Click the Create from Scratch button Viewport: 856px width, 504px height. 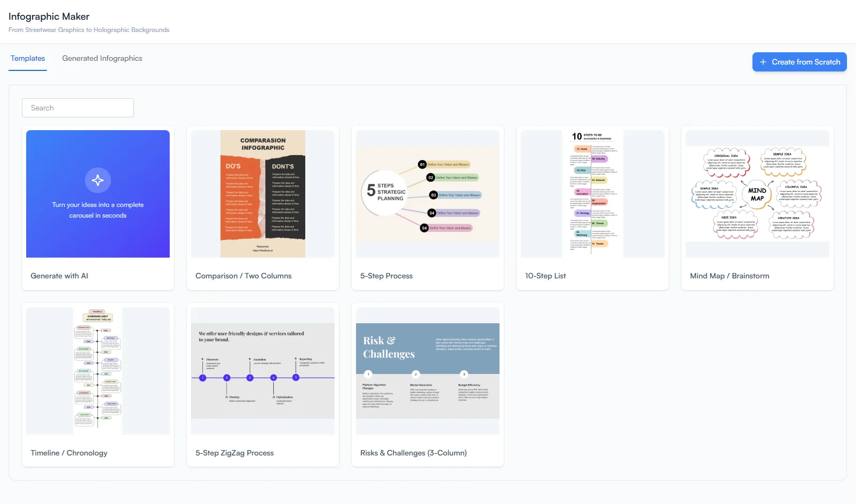[x=799, y=62]
